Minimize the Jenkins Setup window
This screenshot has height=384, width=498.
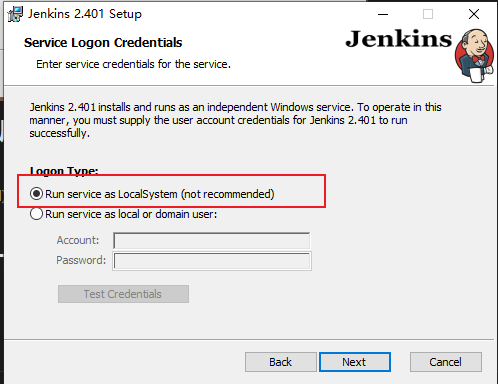383,14
